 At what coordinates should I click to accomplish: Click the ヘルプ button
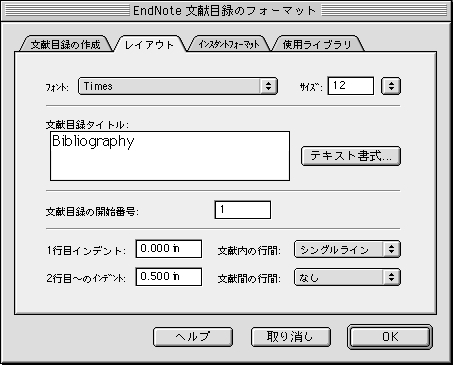coord(193,337)
